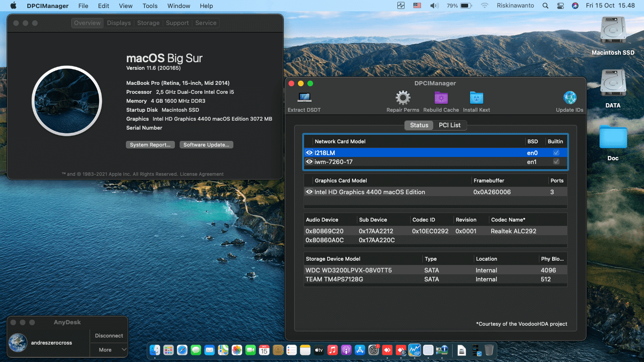The image size is (644, 362).
Task: Open the Apple menu
Action: tap(13, 6)
